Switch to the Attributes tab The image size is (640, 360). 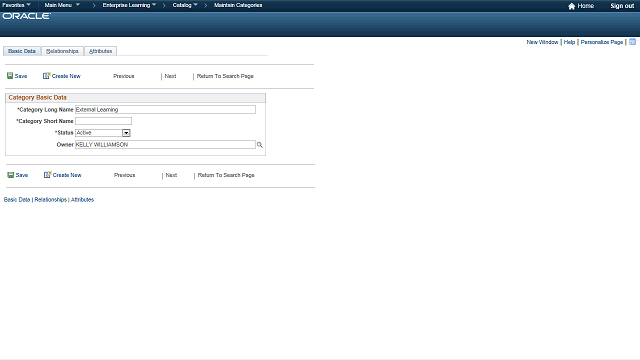click(100, 51)
